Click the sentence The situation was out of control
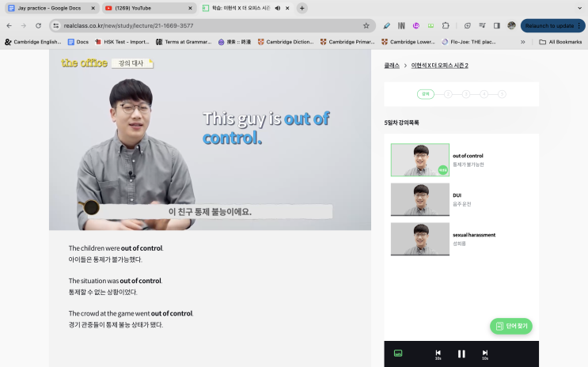The image size is (588, 367). 116,281
